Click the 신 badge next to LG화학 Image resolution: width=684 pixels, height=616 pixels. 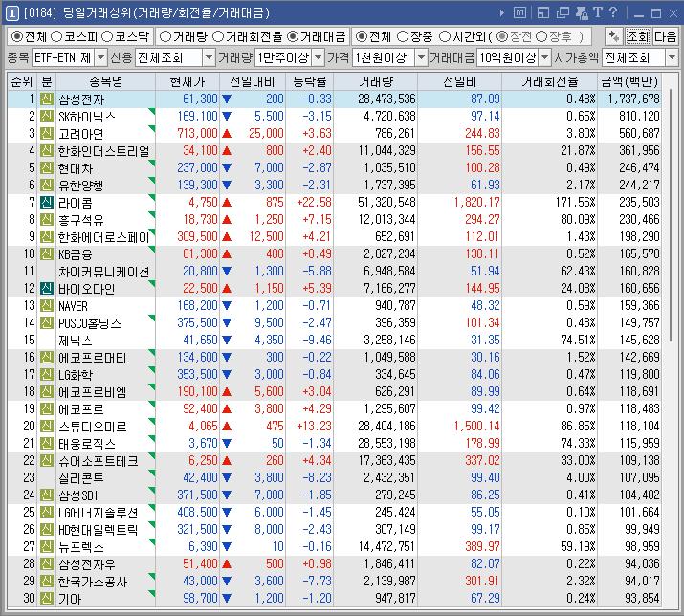coord(47,374)
